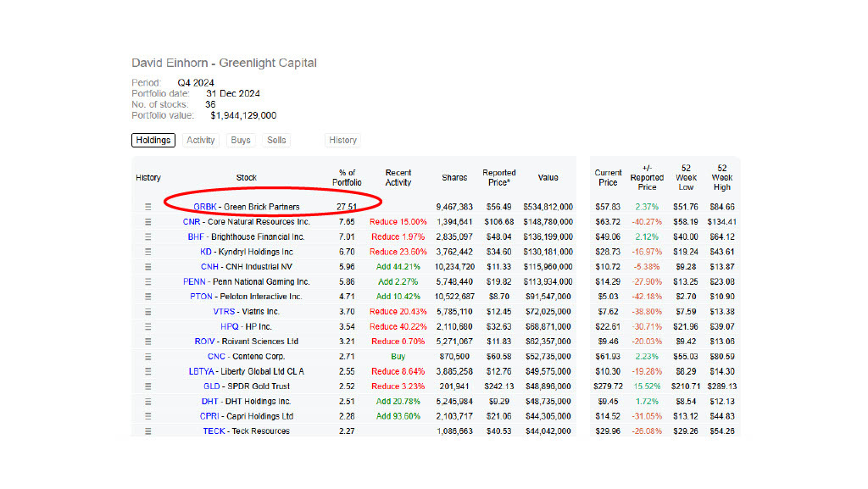The image size is (868, 489).
Task: Open the PENN ticker link
Action: tap(194, 281)
